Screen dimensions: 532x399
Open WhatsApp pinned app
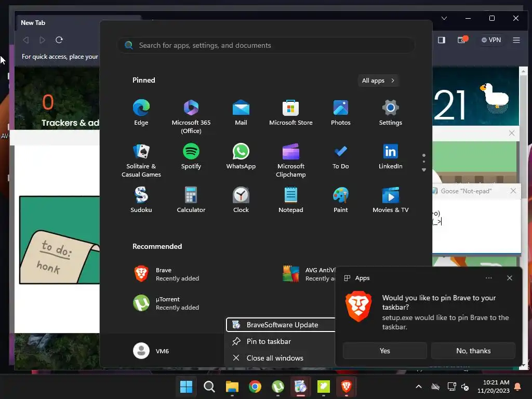click(241, 156)
